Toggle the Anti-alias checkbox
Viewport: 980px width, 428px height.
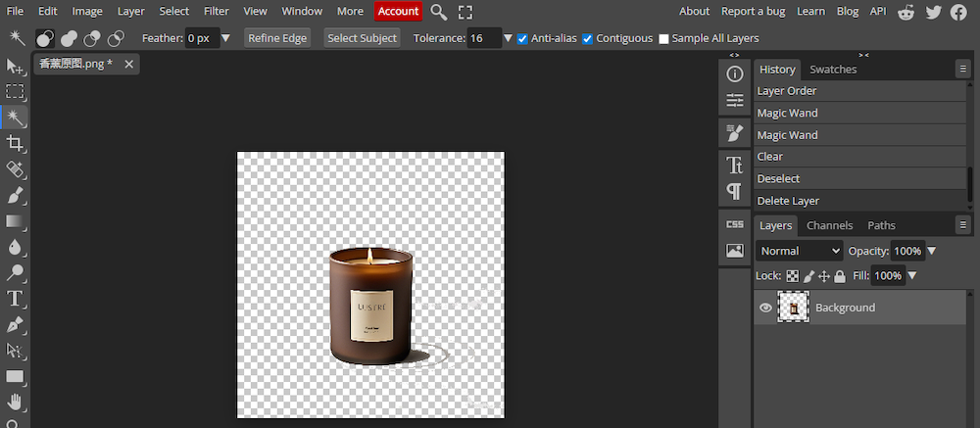[x=522, y=39]
